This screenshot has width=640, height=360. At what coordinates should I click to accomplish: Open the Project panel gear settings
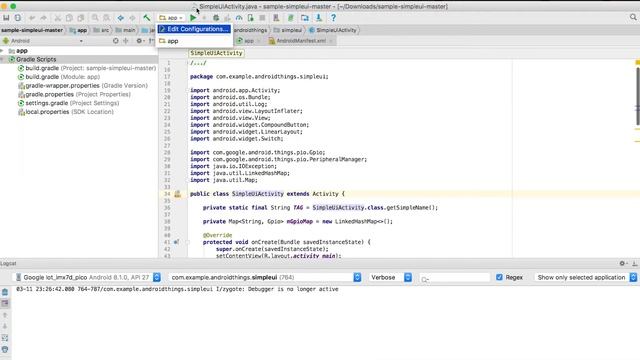(x=140, y=41)
